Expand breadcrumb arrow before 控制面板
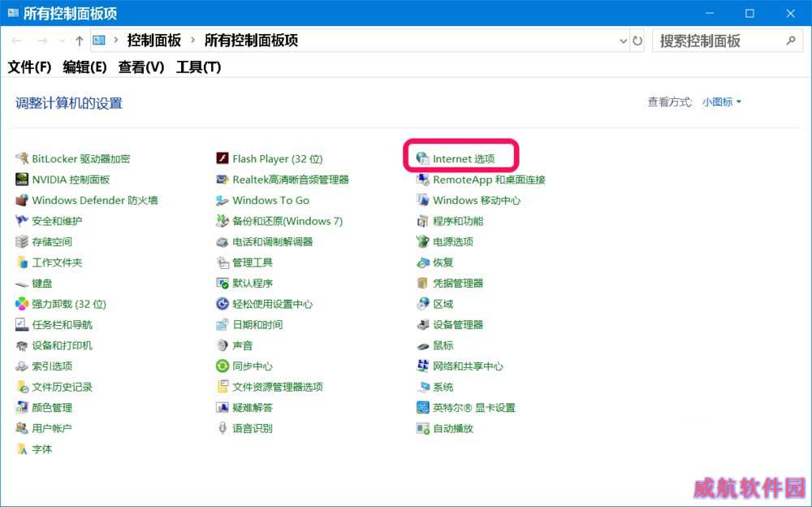This screenshot has height=507, width=812. [x=116, y=41]
